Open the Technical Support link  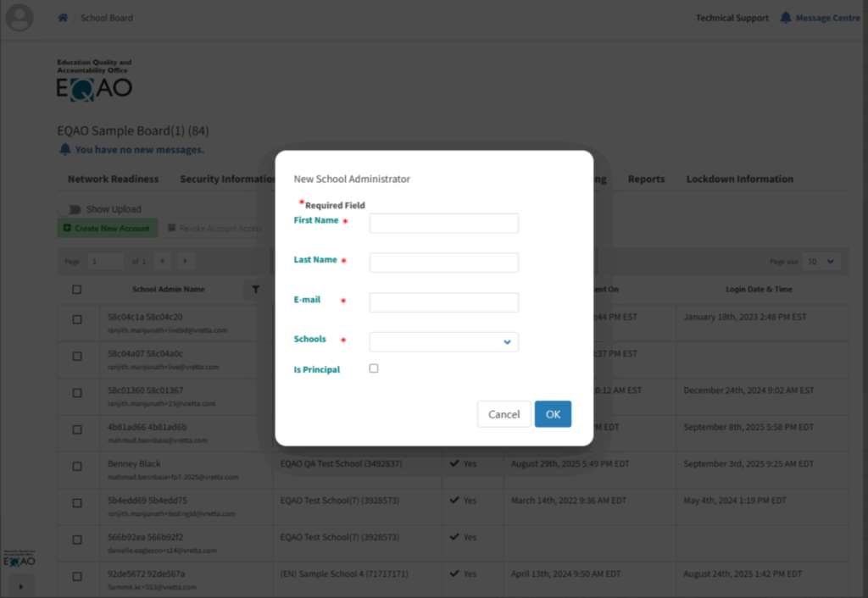pyautogui.click(x=732, y=18)
